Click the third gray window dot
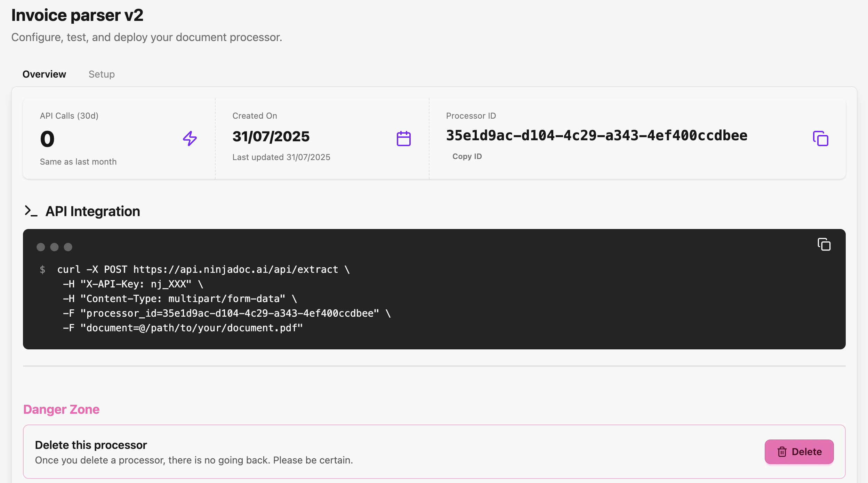Screen dimensions: 868x483 (x=68, y=247)
